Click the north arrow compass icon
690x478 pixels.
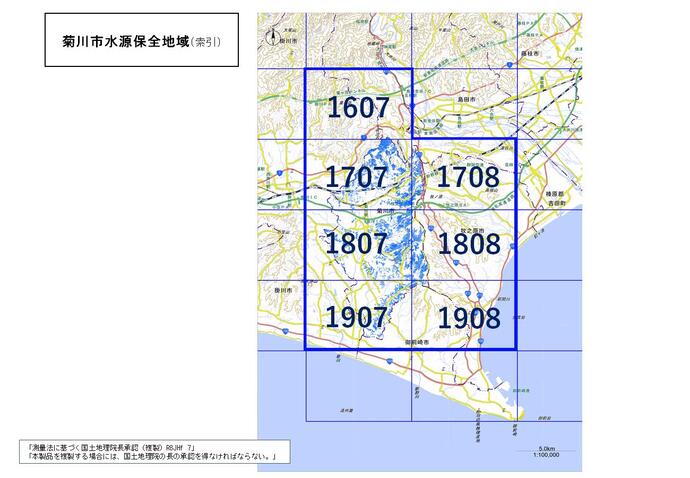point(273,37)
